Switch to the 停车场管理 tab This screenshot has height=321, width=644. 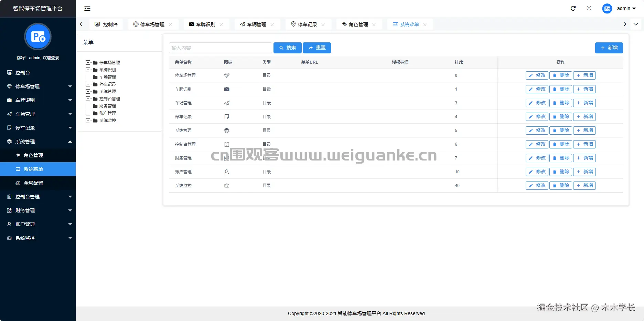(153, 24)
